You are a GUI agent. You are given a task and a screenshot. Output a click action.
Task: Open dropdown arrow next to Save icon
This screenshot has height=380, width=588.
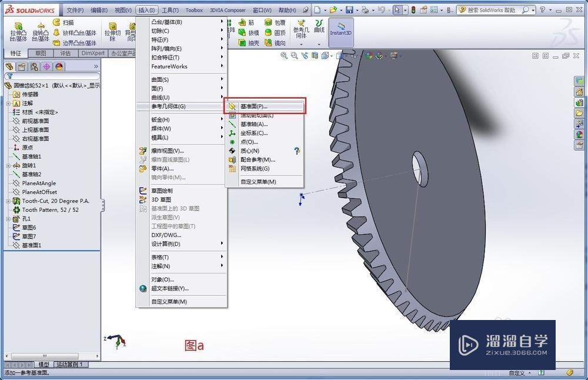pyautogui.click(x=357, y=11)
